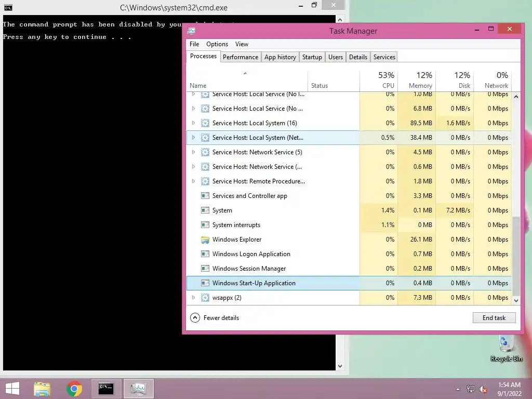
Task: Click the Status column header
Action: pos(334,81)
